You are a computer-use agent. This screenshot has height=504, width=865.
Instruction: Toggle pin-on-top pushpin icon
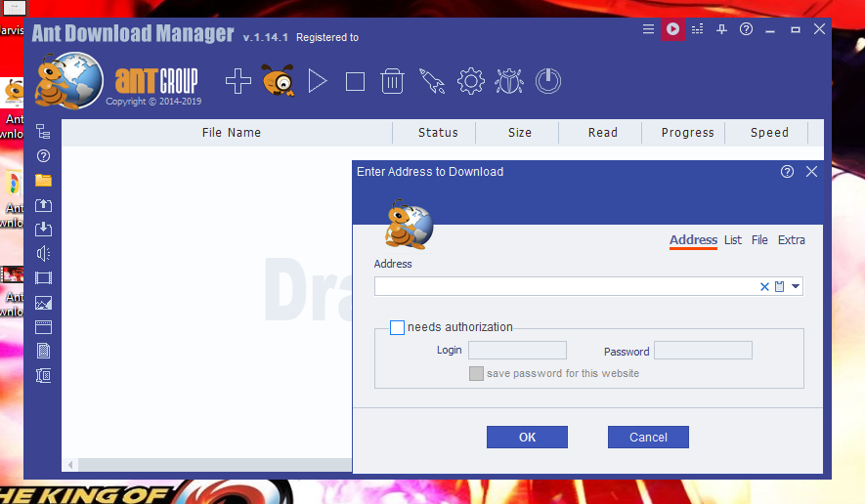(721, 29)
